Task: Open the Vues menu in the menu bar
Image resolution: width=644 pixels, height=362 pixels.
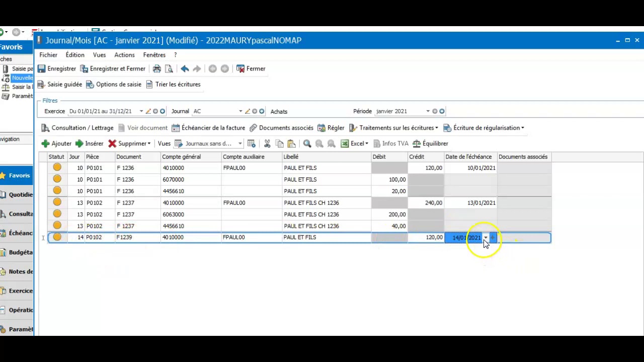Action: [99, 55]
